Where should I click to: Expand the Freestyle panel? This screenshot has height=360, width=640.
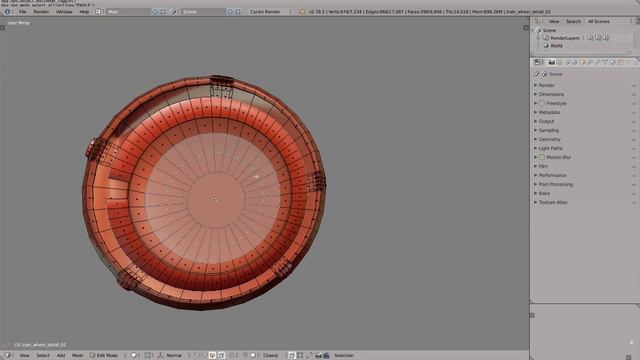(556, 103)
